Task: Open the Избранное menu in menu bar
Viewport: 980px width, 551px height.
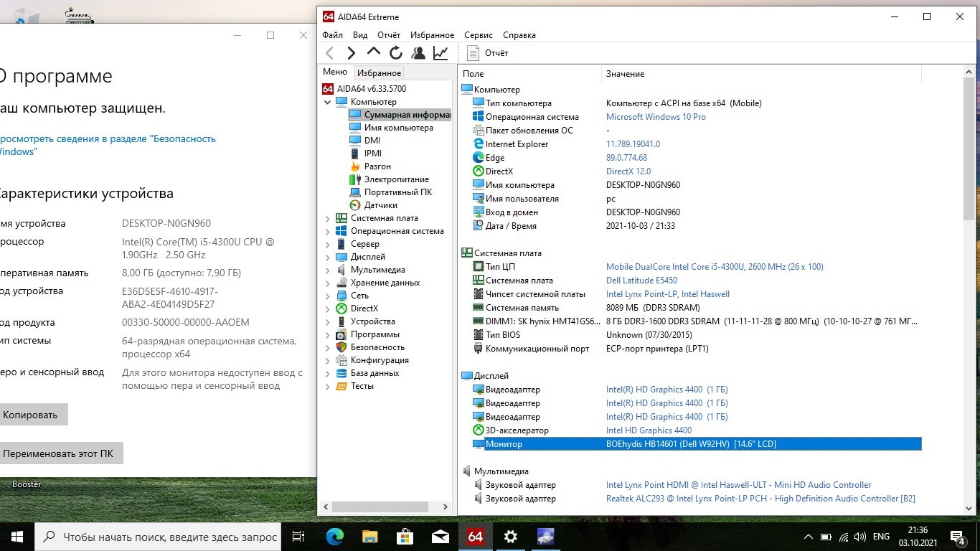Action: tap(432, 35)
